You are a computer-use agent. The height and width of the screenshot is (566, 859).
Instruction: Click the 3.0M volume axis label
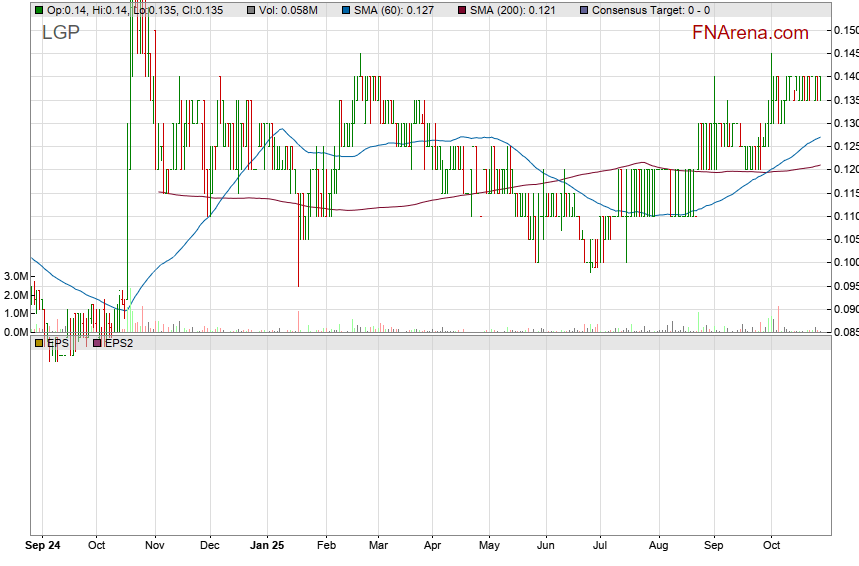[14, 275]
